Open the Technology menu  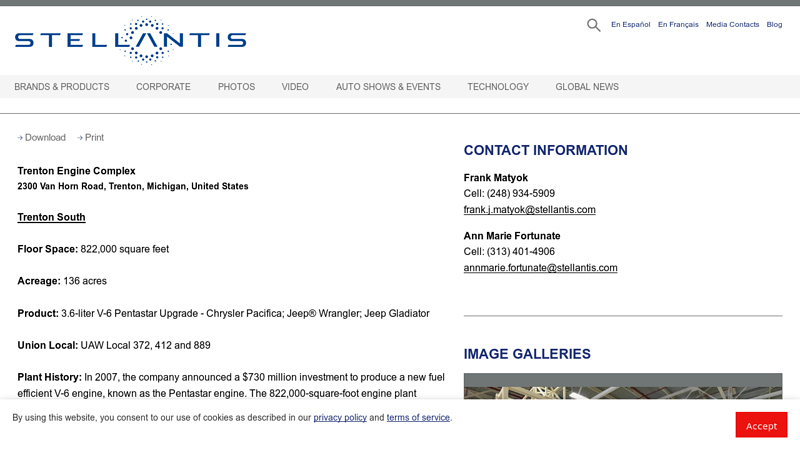(x=498, y=87)
